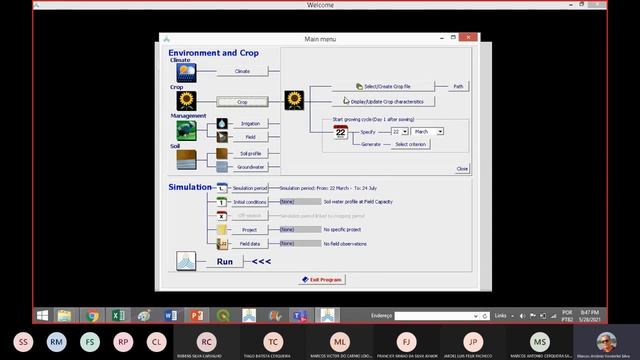Click the Off-season calendar icon with X
Screen dimensions: 640x360
pyautogui.click(x=222, y=216)
